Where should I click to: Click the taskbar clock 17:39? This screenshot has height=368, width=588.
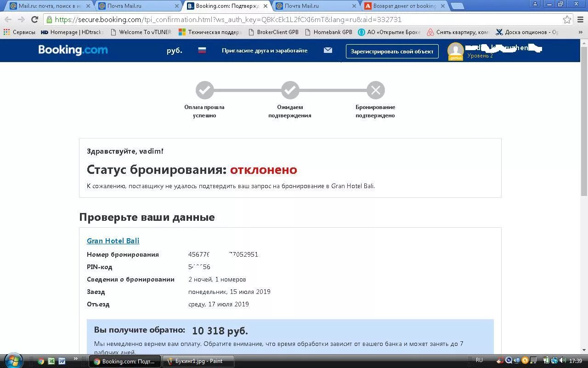[576, 361]
